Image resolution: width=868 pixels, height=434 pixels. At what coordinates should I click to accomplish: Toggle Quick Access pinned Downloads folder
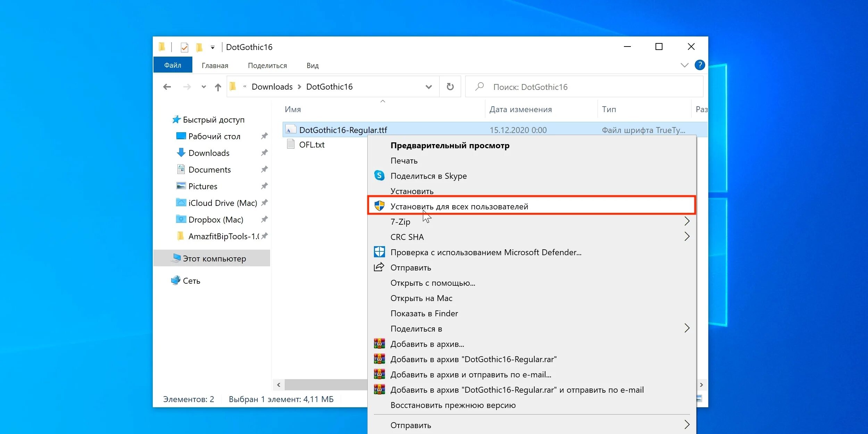(264, 152)
